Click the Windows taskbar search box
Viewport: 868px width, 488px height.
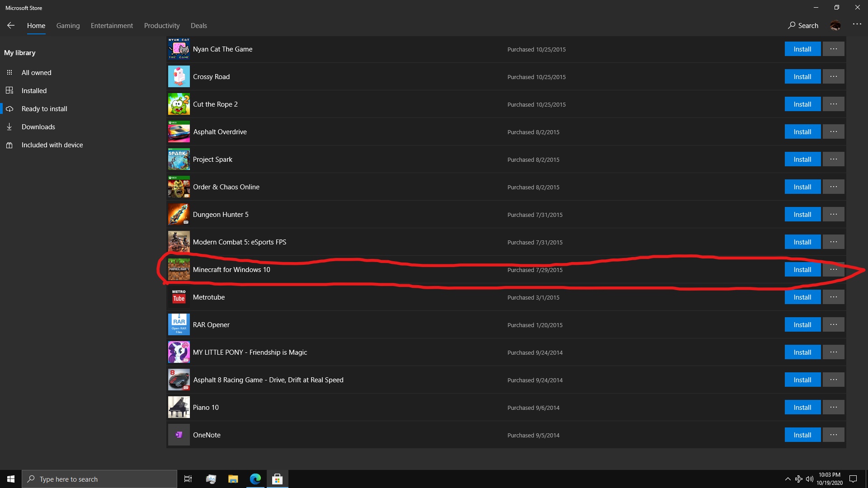tap(99, 479)
